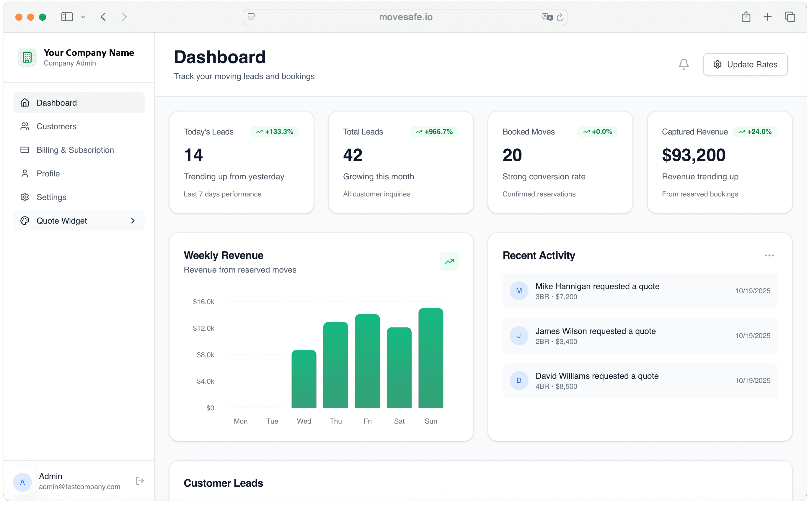
Task: Open the Settings gear icon in sidebar
Action: click(x=25, y=197)
